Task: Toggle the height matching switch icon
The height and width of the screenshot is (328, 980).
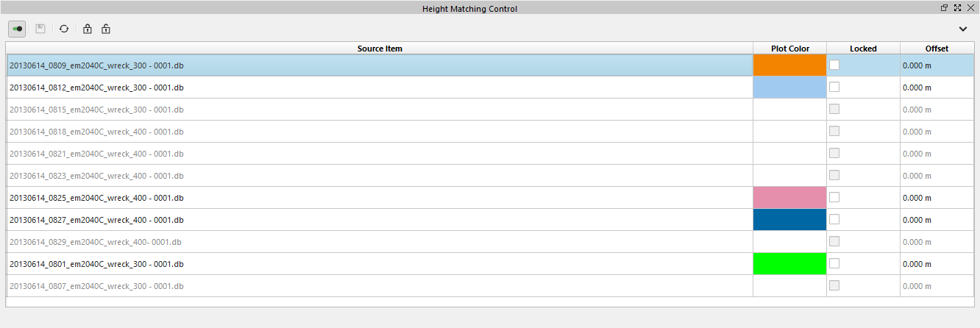Action: pyautogui.click(x=17, y=29)
